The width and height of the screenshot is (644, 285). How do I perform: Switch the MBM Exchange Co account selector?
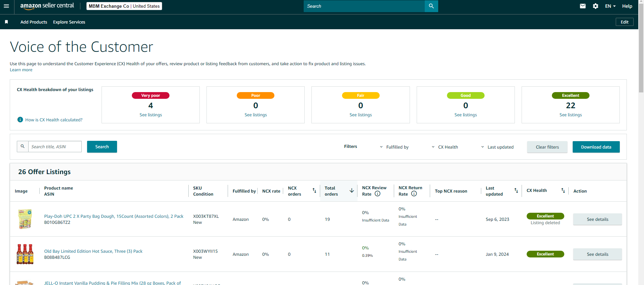124,6
